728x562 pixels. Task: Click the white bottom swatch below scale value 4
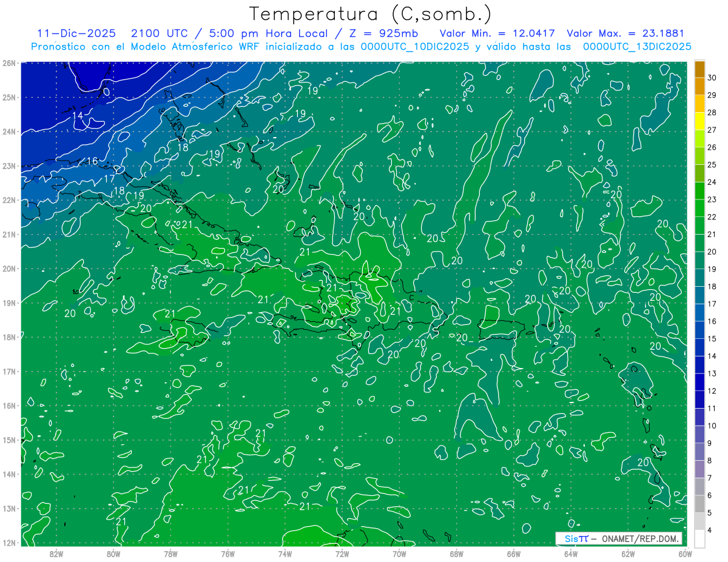[699, 538]
